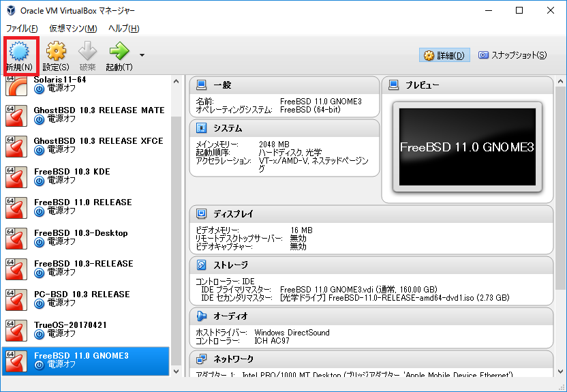
Task: Click VM list scroll up arrow
Action: click(x=176, y=81)
